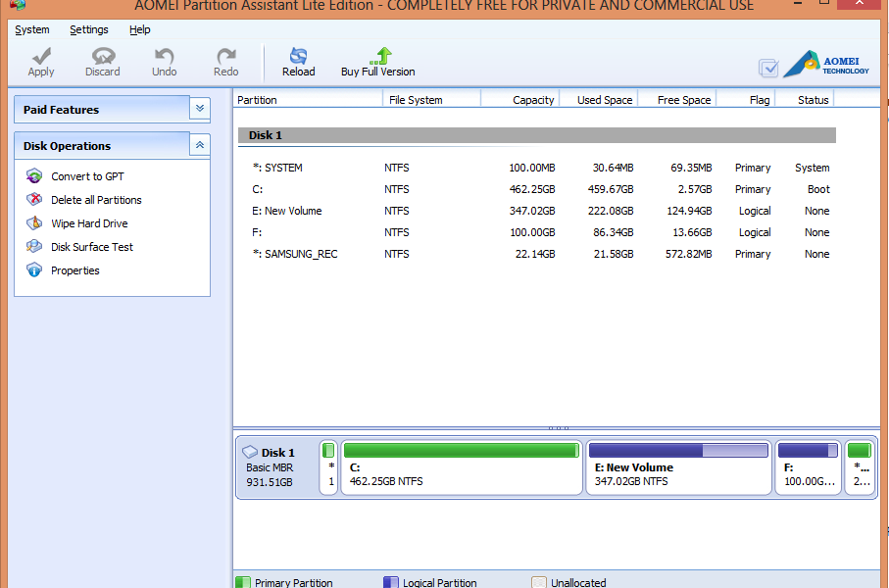
Task: Click the green Primary Partition legend swatch
Action: (242, 581)
